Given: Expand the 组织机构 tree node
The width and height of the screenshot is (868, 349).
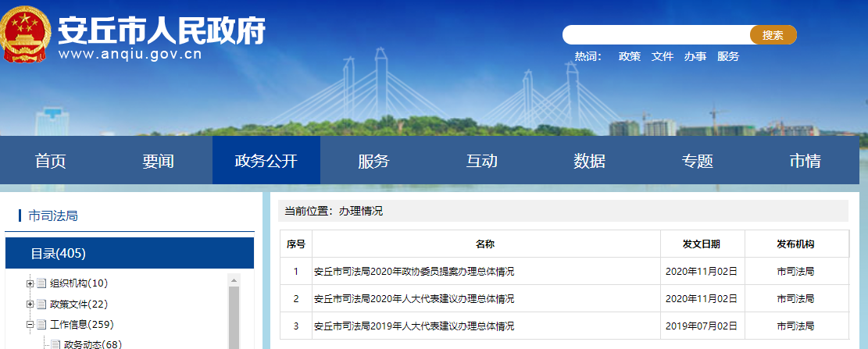Looking at the screenshot, I should (30, 283).
